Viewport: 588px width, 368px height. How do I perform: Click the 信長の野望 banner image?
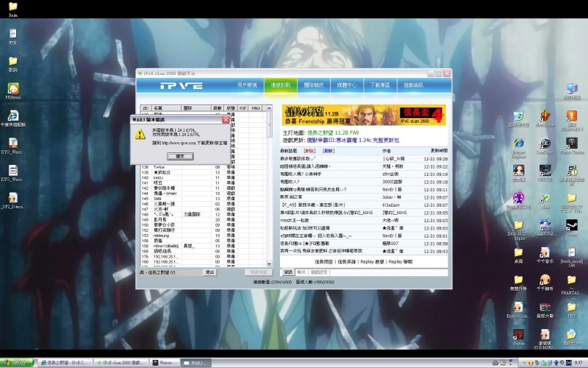pos(364,115)
